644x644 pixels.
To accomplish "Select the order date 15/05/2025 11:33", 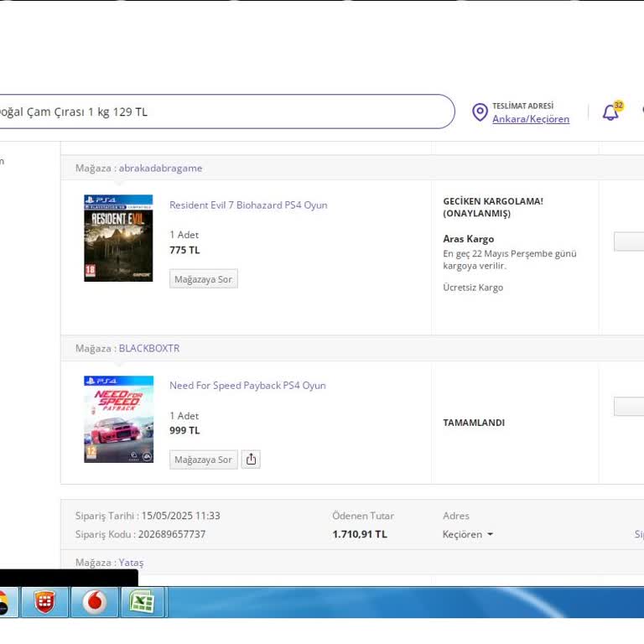I will [x=181, y=516].
